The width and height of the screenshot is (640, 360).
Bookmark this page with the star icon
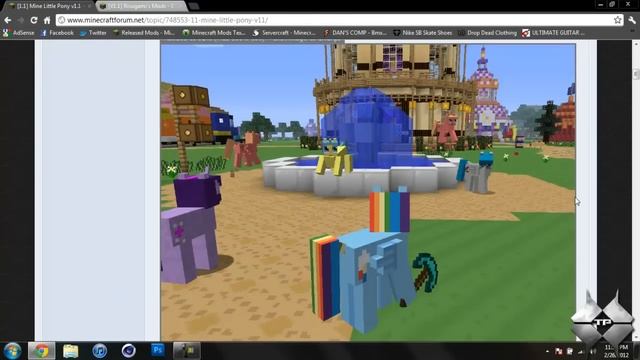[x=618, y=20]
